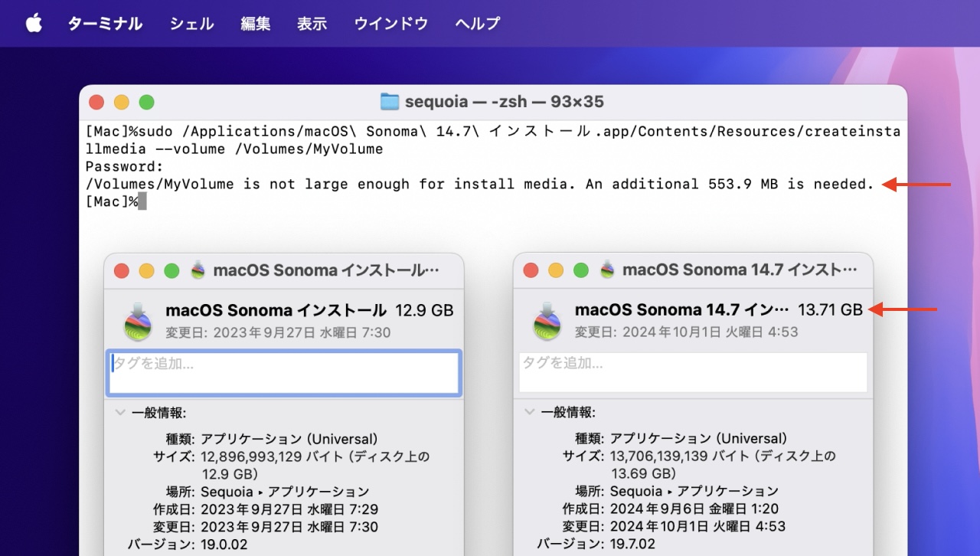The width and height of the screenshot is (980, 556).
Task: Minimize the macOS Sonoma 14.7 info window
Action: [556, 270]
